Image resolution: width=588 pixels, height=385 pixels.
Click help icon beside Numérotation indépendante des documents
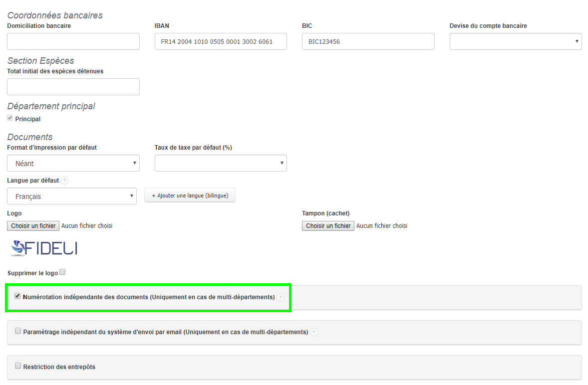coord(280,297)
